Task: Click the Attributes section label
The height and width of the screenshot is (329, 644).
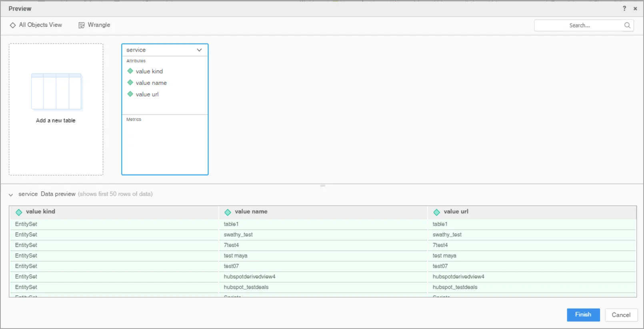Action: click(136, 61)
